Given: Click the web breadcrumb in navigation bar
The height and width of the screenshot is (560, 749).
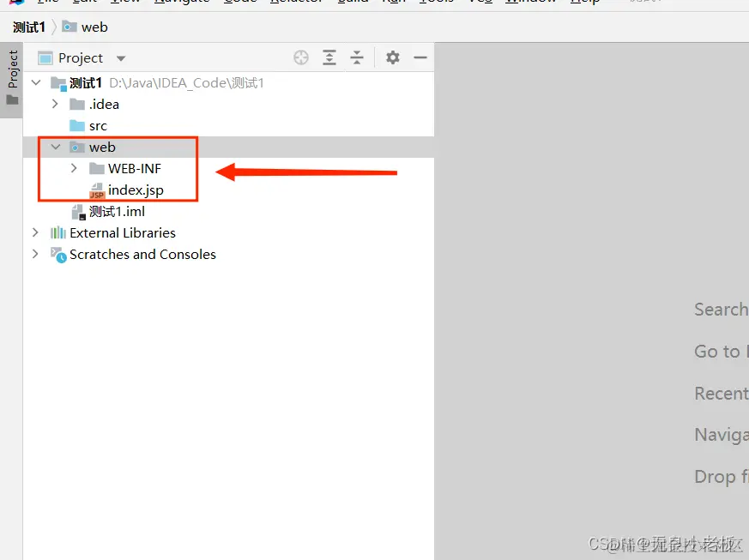Looking at the screenshot, I should tap(85, 27).
